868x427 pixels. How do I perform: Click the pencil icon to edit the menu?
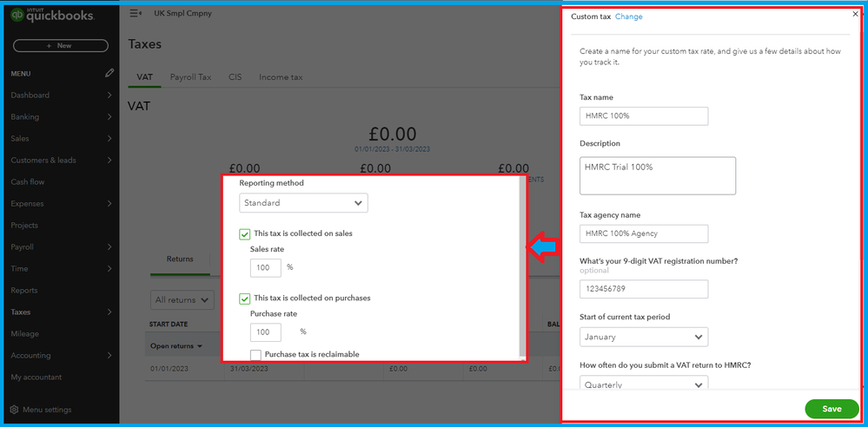(109, 74)
